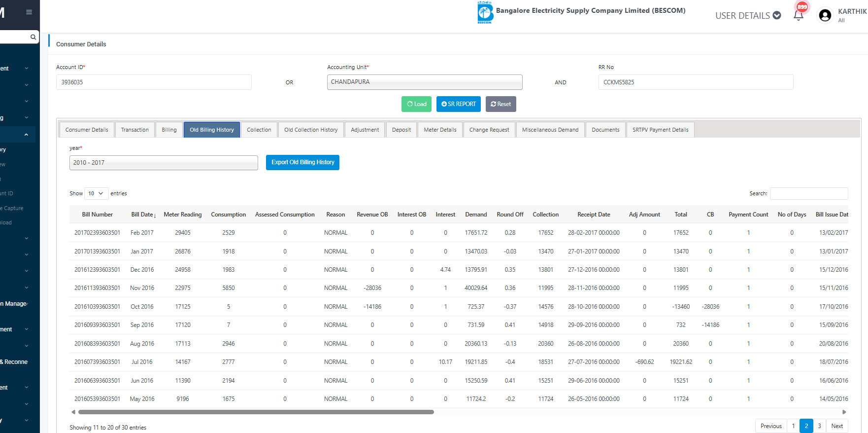Click the user profile avatar icon
Viewport: 868px width, 433px height.
point(825,15)
